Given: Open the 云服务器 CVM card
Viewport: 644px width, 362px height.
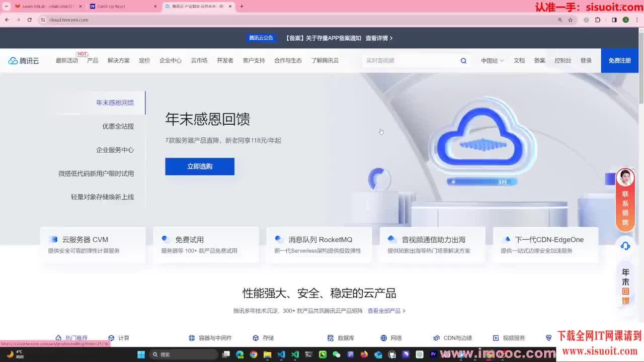Looking at the screenshot, I should point(93,245).
